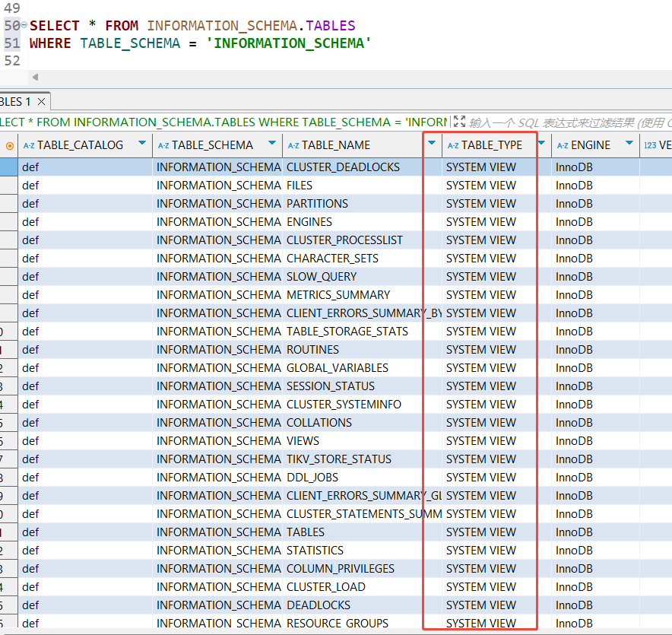This screenshot has width=672, height=635.
Task: Select the SLOW_QUERY table name cell
Action: pyautogui.click(x=362, y=277)
